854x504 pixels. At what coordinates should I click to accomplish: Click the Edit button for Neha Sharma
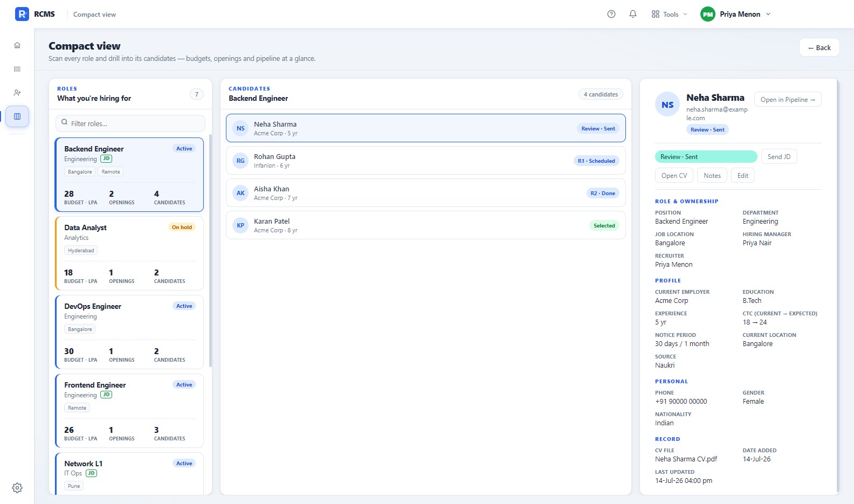(x=743, y=176)
